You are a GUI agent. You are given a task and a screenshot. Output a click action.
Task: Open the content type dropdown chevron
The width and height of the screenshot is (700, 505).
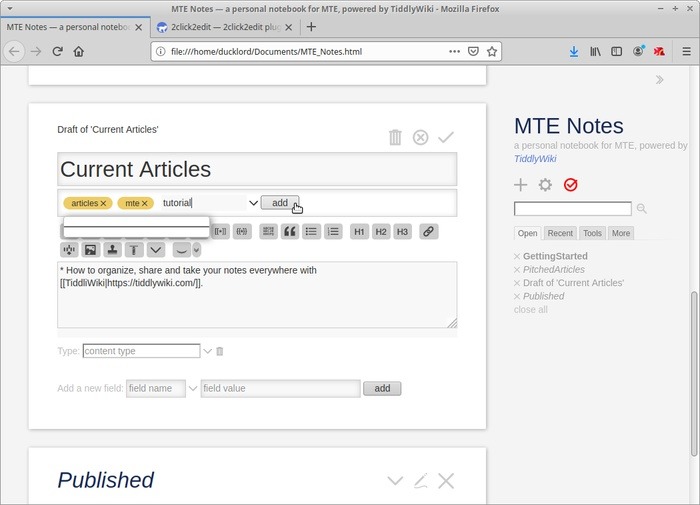pyautogui.click(x=207, y=351)
